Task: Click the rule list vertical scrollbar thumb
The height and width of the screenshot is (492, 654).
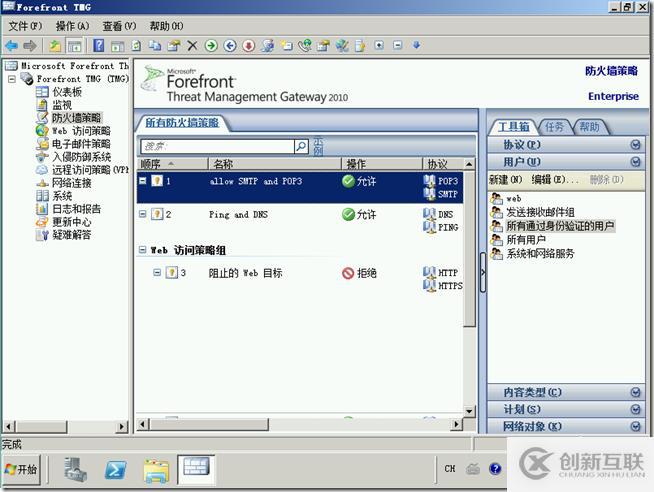Action: (x=470, y=249)
